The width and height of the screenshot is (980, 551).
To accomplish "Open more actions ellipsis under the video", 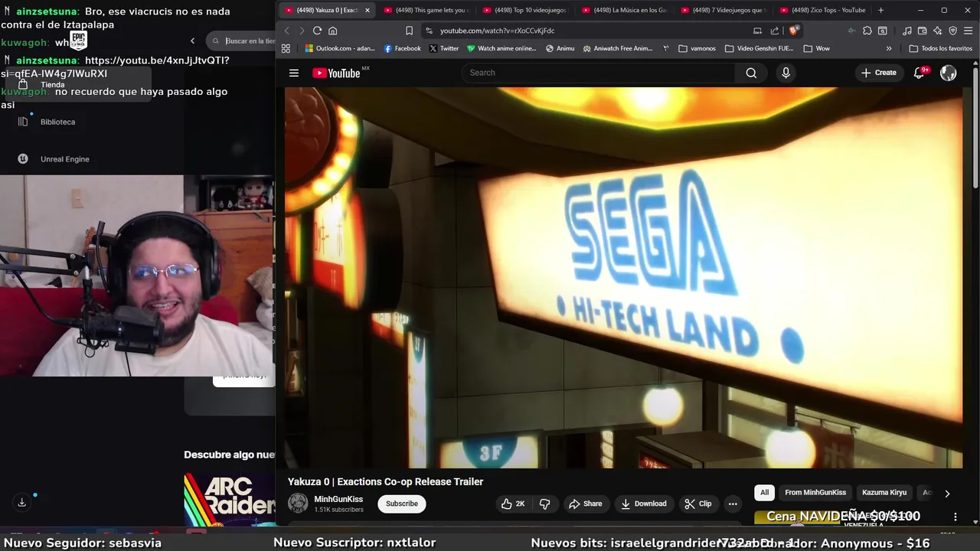I will 733,504.
